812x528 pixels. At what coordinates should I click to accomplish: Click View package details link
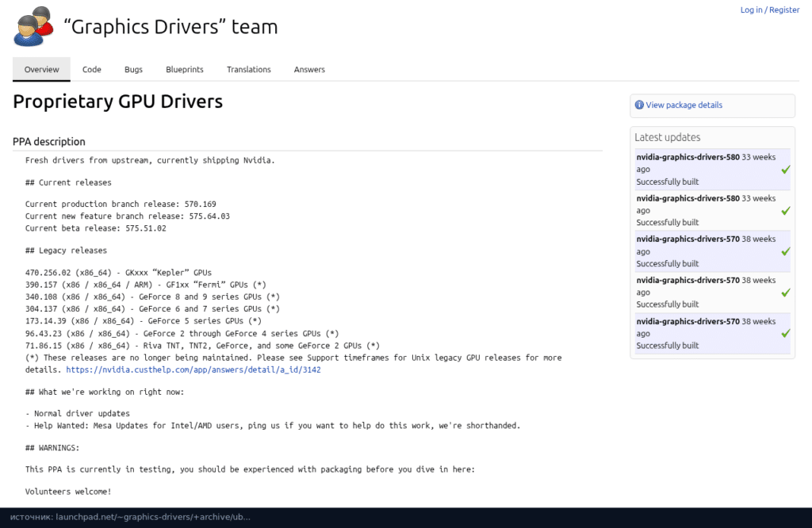684,105
